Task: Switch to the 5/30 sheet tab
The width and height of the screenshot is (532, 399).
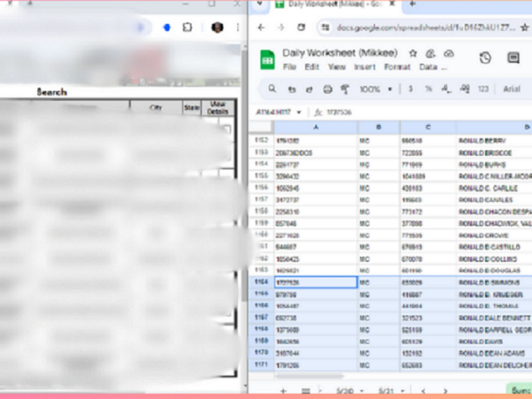Action: 345,391
